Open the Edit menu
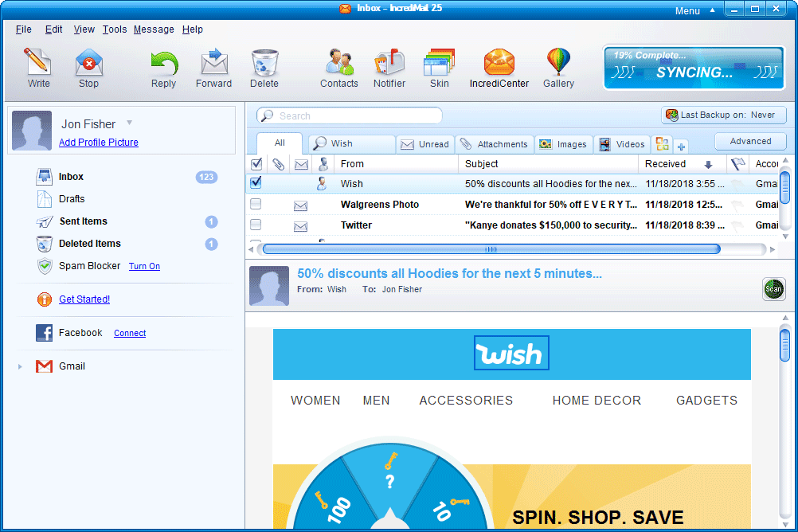798x532 pixels. tap(53, 29)
